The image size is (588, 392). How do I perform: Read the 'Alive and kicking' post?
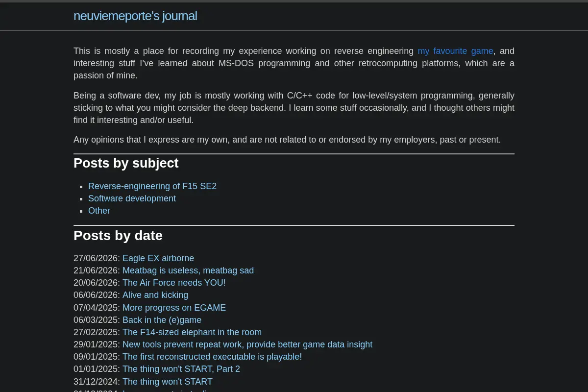[155, 295]
